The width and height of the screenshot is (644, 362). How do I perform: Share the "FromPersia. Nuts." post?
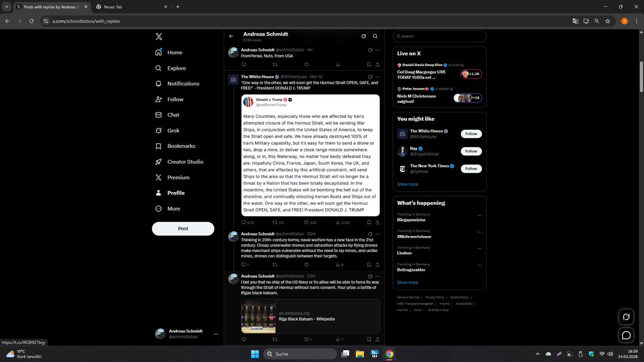point(377,64)
